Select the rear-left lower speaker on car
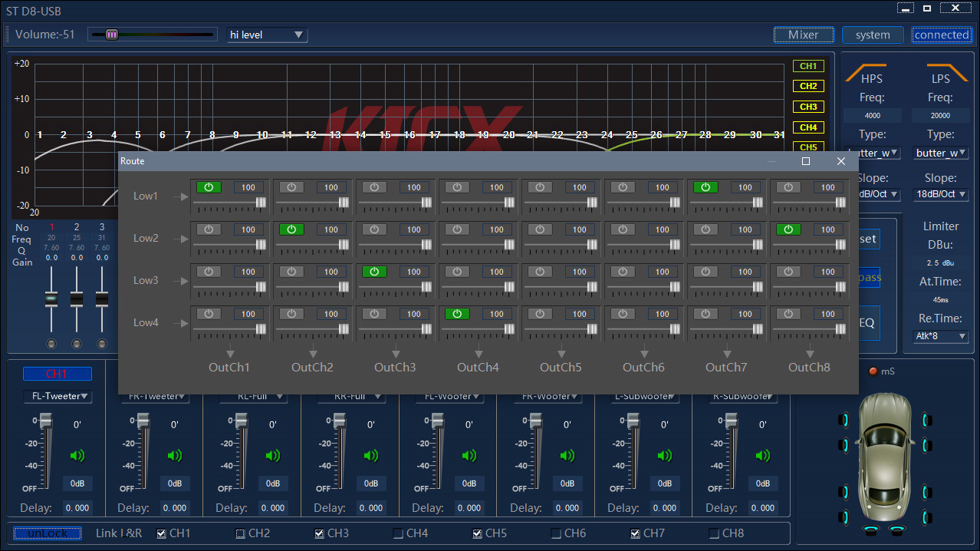Viewport: 980px width, 551px height. 844,516
